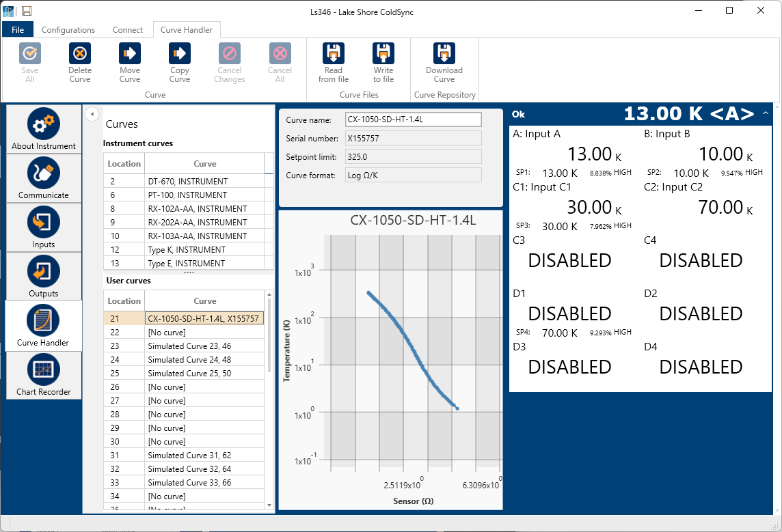Viewport: 782px width, 532px height.
Task: Click the Move Curve icon
Action: (129, 62)
